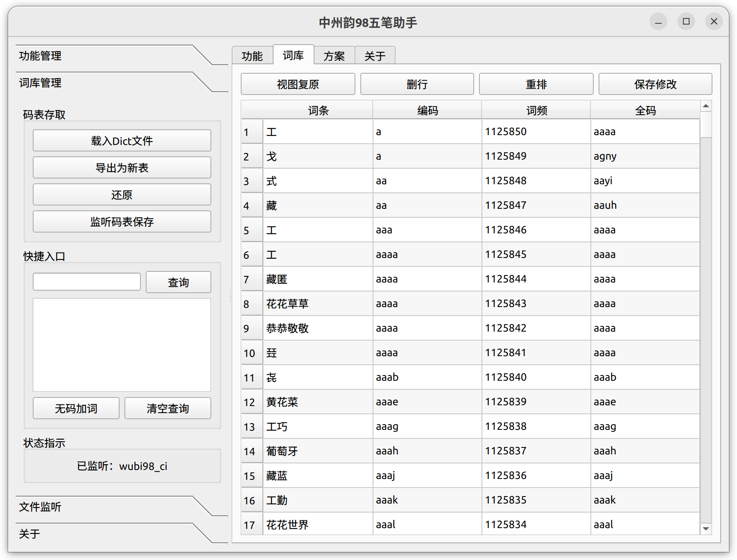Image resolution: width=737 pixels, height=560 pixels.
Task: Click the 视图复原 toolbar button
Action: tap(298, 84)
